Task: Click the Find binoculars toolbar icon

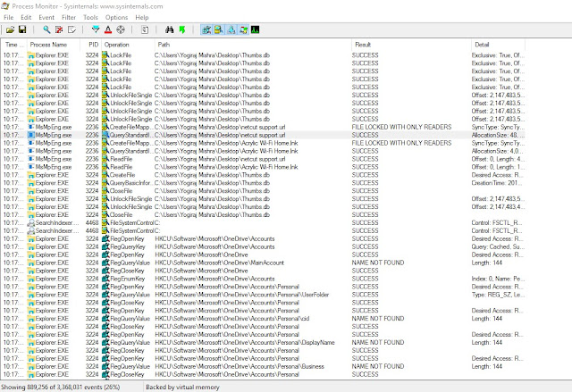Action: 169,29
